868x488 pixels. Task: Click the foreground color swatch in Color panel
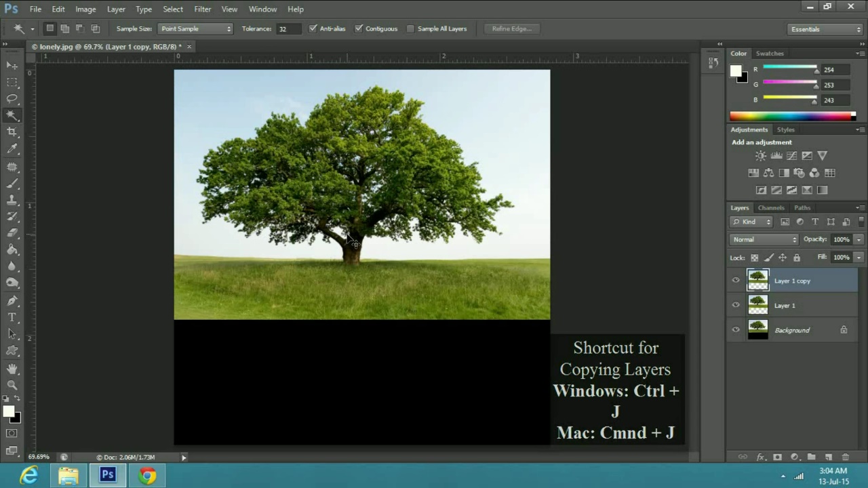(736, 70)
